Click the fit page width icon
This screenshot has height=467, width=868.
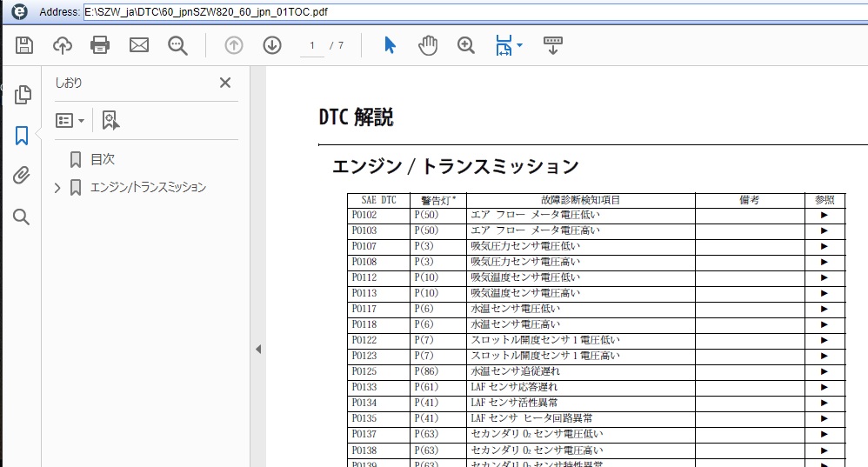point(504,45)
